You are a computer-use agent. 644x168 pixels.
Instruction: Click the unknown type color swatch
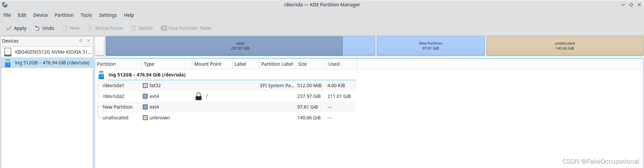[145, 118]
